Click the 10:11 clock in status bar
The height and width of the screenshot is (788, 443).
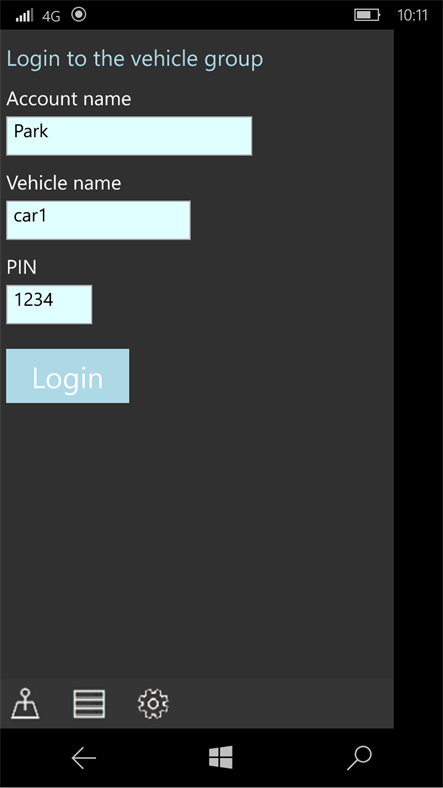[412, 16]
